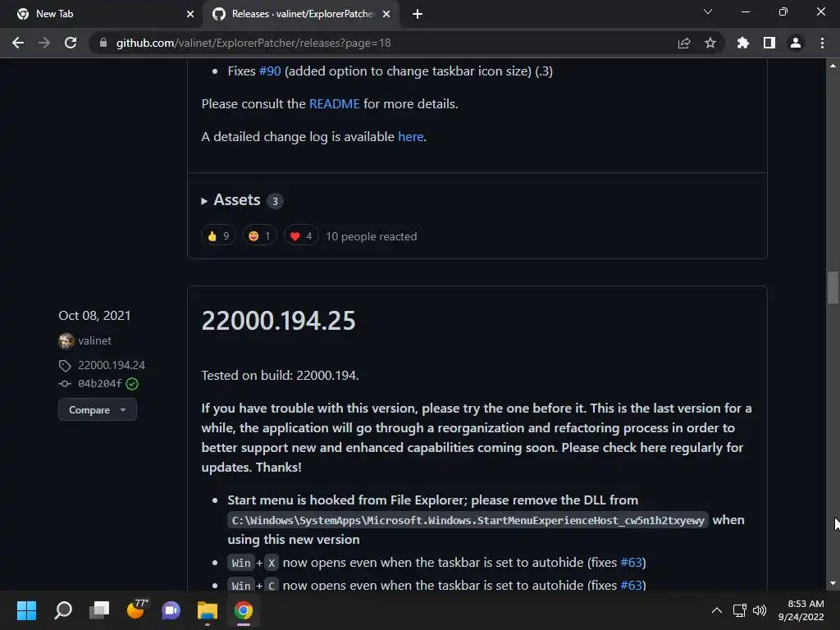
Task: Go back to the previous page
Action: [18, 43]
